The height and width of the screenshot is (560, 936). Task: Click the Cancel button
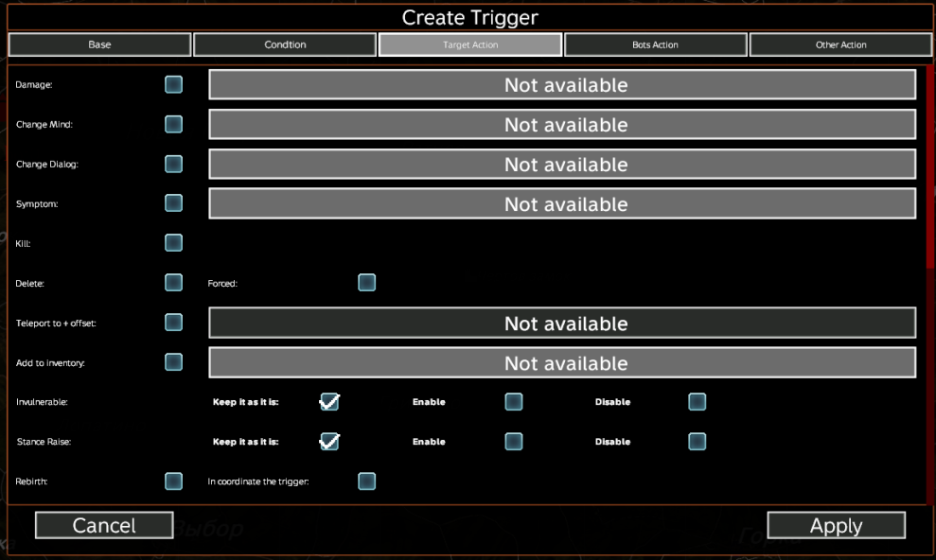pyautogui.click(x=104, y=526)
